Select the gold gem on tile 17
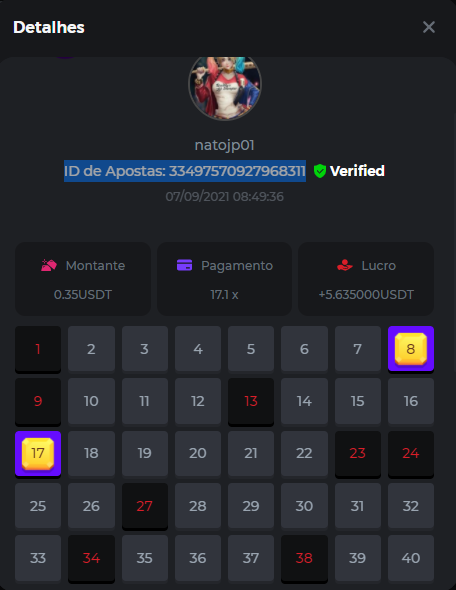 pos(38,453)
